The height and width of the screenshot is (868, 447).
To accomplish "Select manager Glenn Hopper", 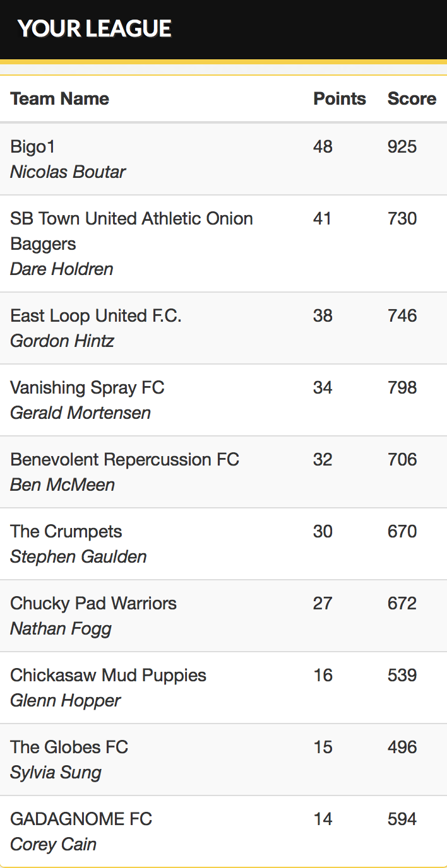I will 65,700.
